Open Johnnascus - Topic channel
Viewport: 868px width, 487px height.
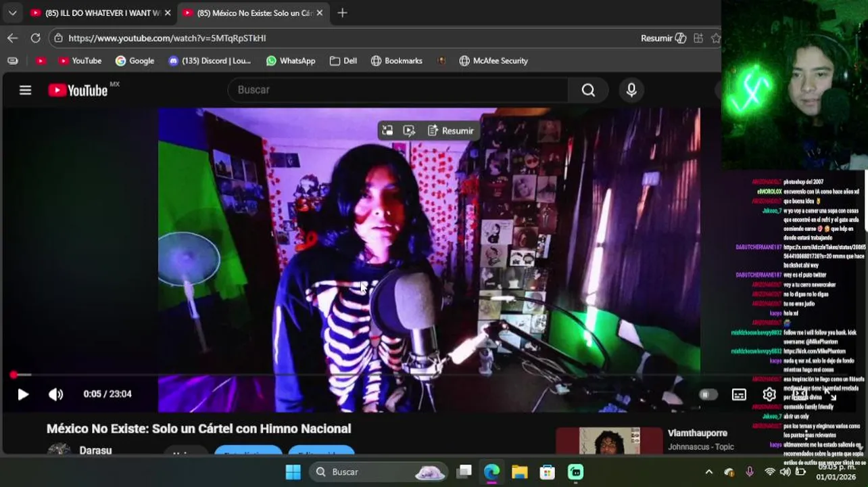(x=701, y=446)
